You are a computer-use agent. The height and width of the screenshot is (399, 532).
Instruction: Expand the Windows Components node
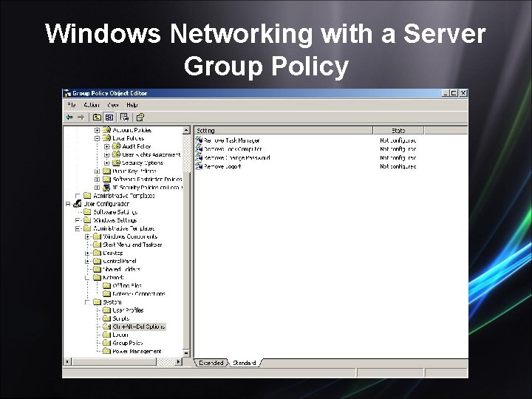pos(87,236)
